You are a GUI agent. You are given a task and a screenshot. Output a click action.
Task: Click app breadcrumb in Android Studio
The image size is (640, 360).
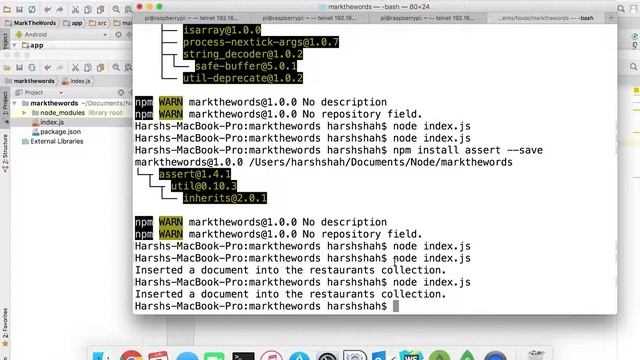tap(73, 23)
